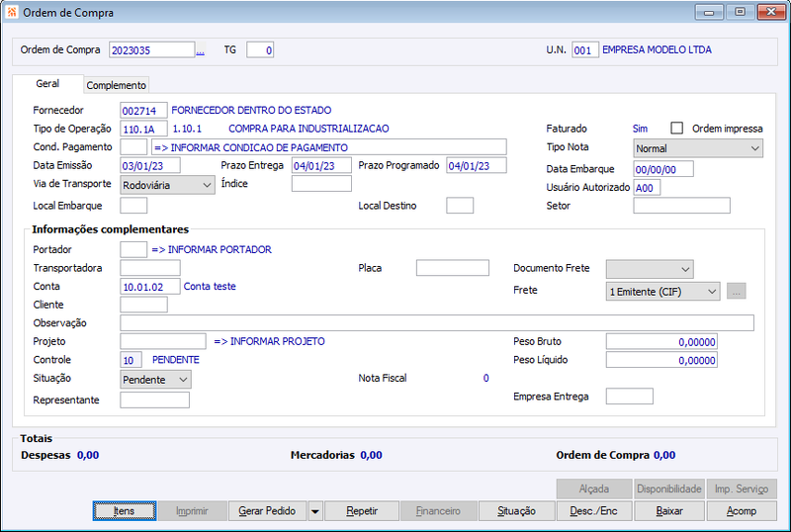Click the 'PENDENTE' text next to Controle
This screenshot has width=791, height=532.
[176, 359]
